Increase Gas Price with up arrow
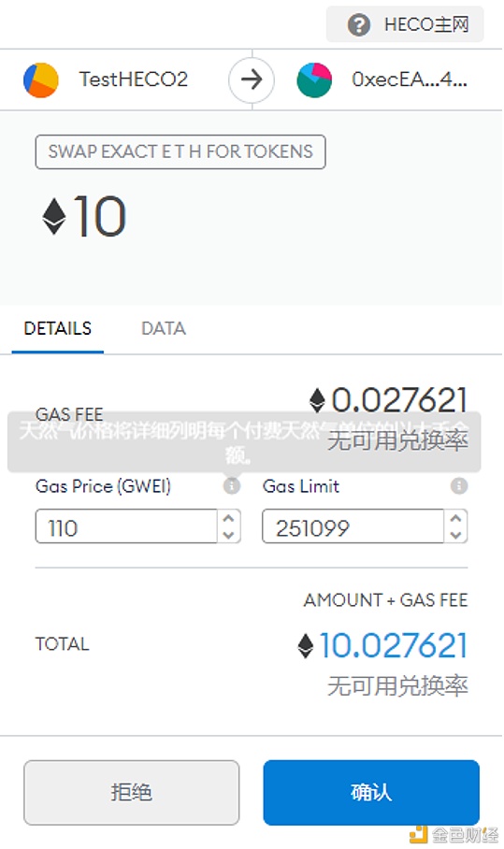Viewport: 504px width, 849px height. click(228, 518)
